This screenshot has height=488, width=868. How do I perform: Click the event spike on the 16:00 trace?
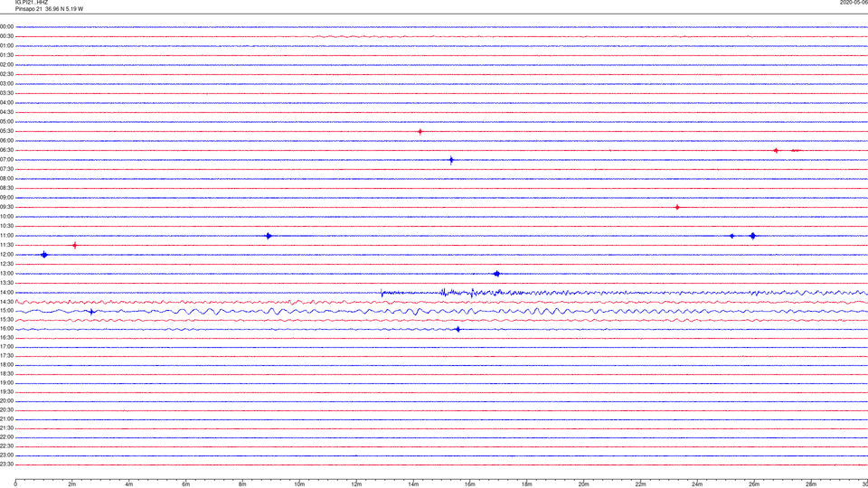pos(458,330)
